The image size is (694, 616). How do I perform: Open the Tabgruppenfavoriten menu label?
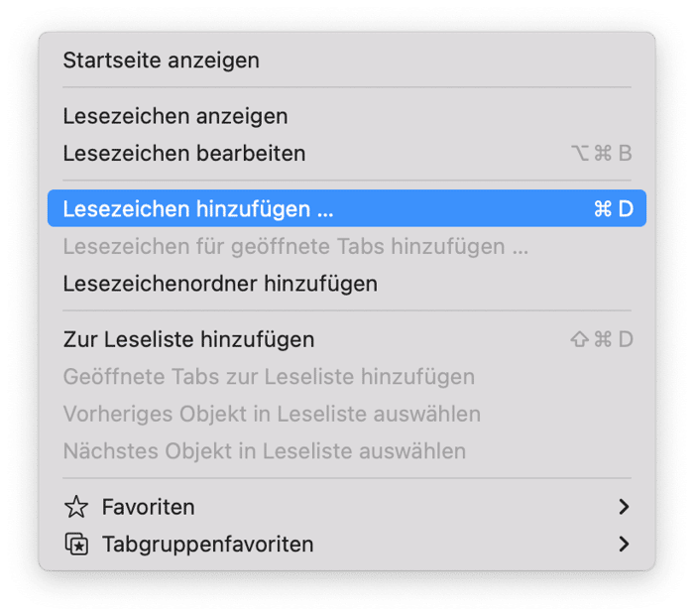pyautogui.click(x=208, y=545)
